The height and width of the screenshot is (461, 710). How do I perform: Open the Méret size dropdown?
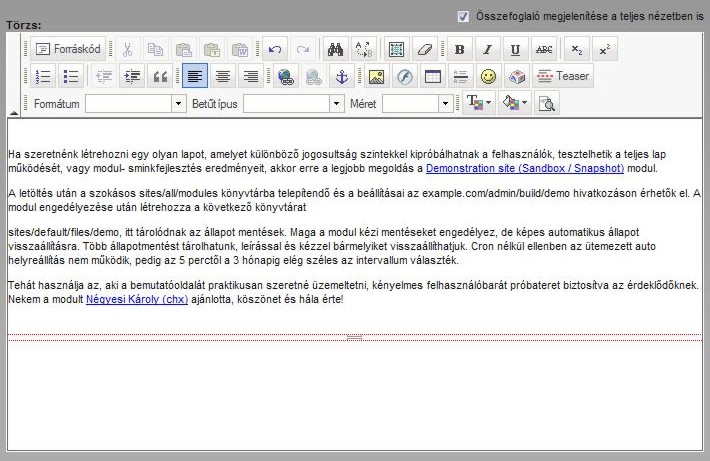417,104
